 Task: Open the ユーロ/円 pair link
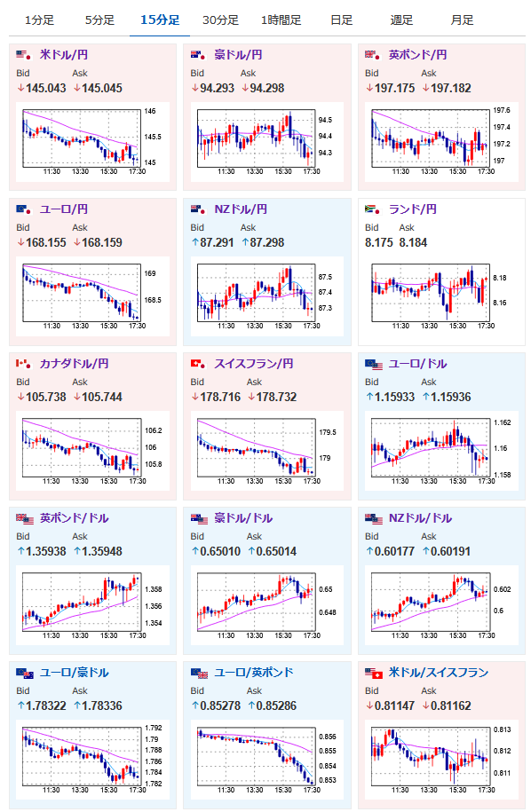(x=64, y=209)
